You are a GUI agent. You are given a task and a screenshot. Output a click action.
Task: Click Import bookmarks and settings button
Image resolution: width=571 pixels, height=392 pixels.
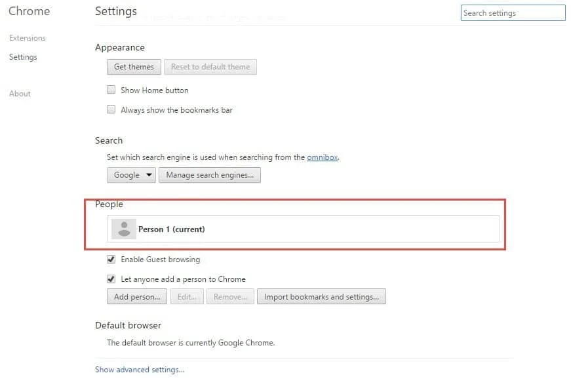tap(321, 297)
